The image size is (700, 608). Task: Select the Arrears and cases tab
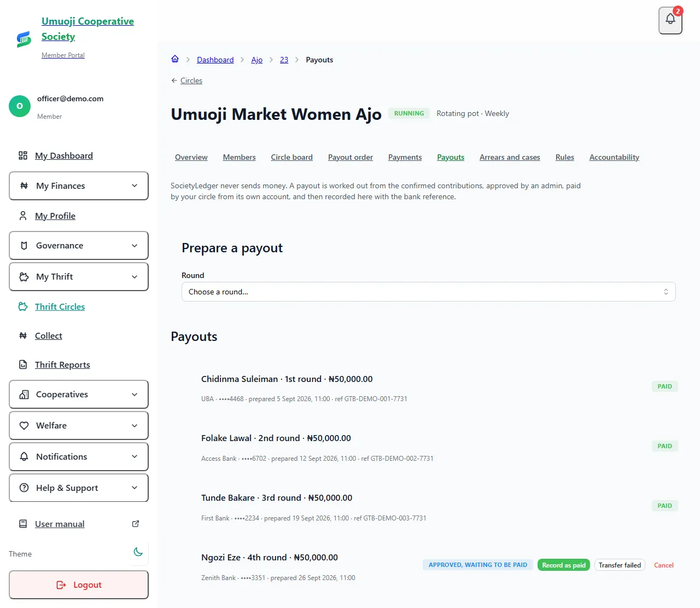click(x=510, y=157)
